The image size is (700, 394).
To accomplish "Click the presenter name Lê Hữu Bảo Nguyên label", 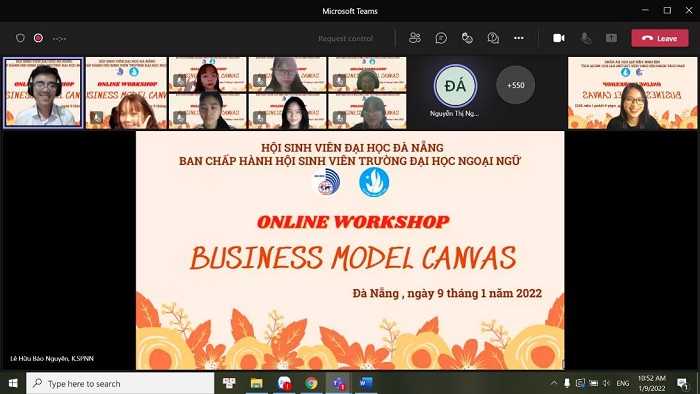I will pyautogui.click(x=52, y=358).
